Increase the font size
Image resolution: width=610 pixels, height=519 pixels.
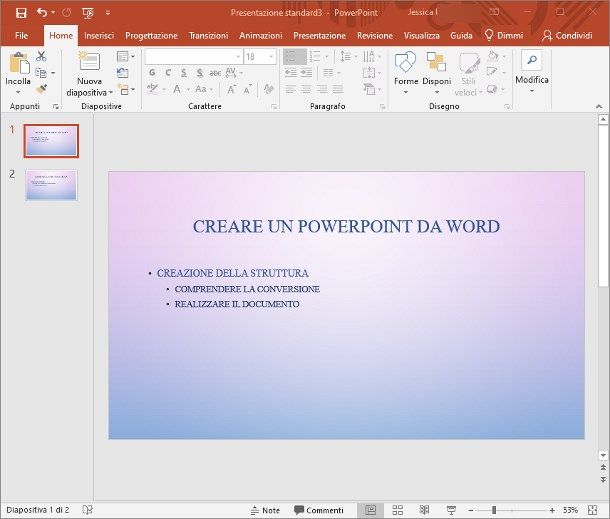231,89
